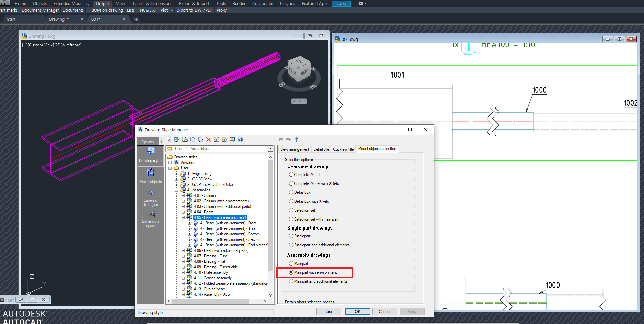Click the Use button
644x324 pixels.
point(329,312)
